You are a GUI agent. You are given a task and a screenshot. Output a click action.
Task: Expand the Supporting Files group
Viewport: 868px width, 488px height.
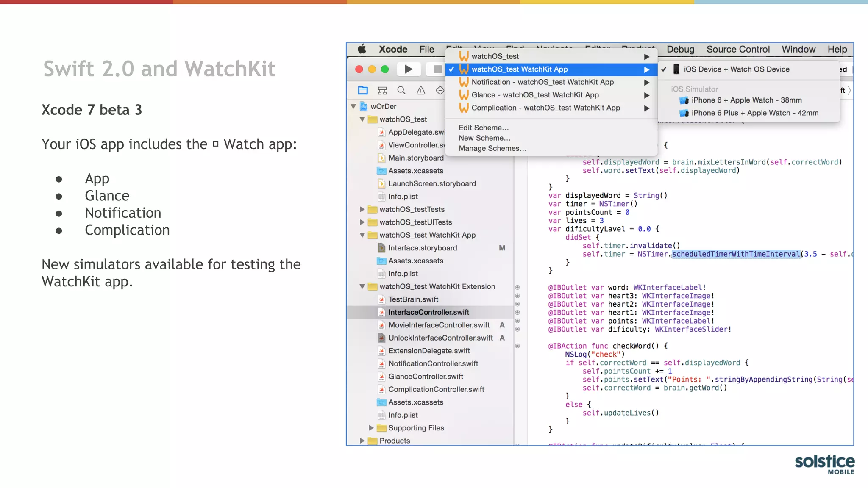point(371,428)
